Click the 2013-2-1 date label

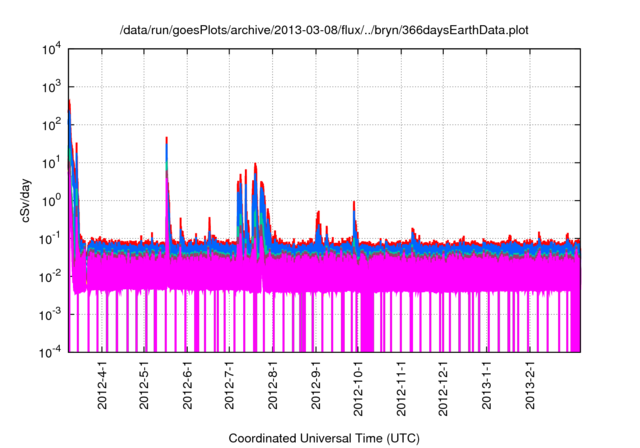pos(530,384)
